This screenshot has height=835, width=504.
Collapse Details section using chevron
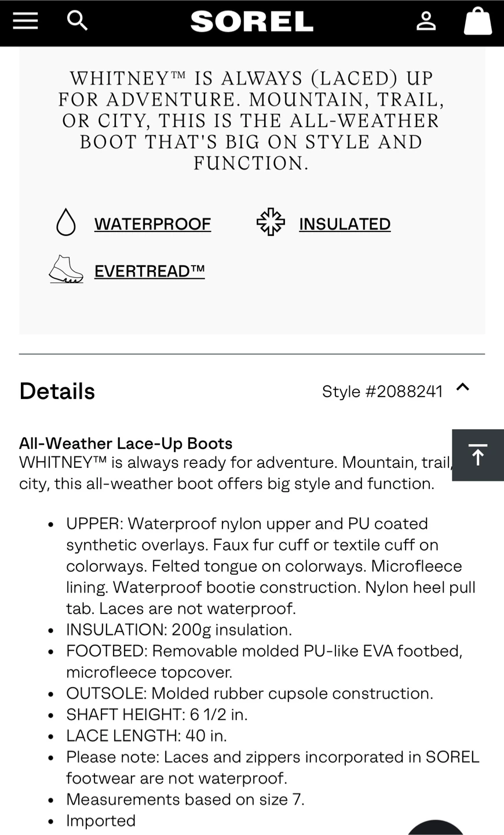pyautogui.click(x=462, y=387)
